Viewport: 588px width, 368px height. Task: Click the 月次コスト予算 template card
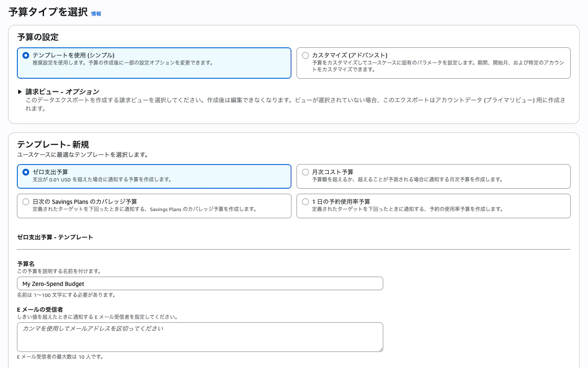pyautogui.click(x=433, y=176)
